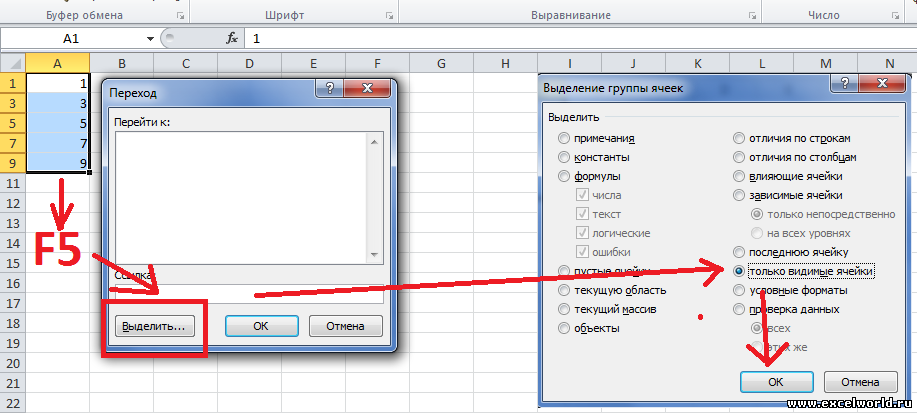Image resolution: width=917 pixels, height=413 pixels.
Task: Open the Выравнивание group dialog launcher
Action: point(752,16)
